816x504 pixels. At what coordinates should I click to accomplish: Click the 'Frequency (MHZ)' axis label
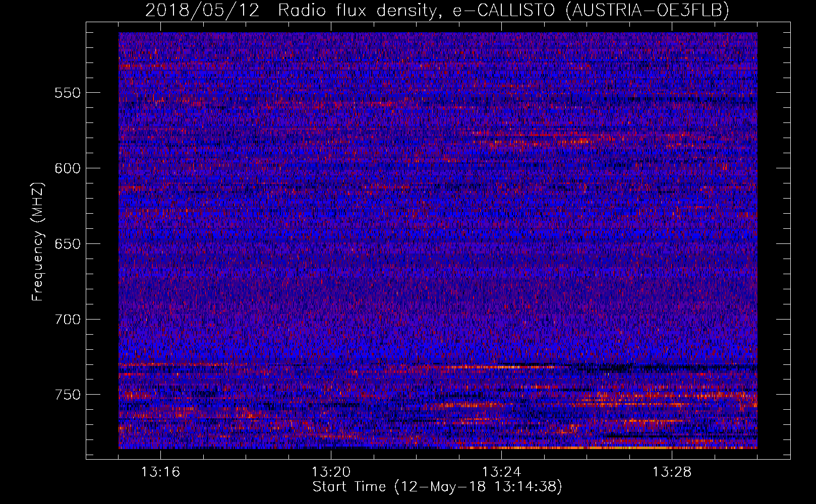click(38, 242)
